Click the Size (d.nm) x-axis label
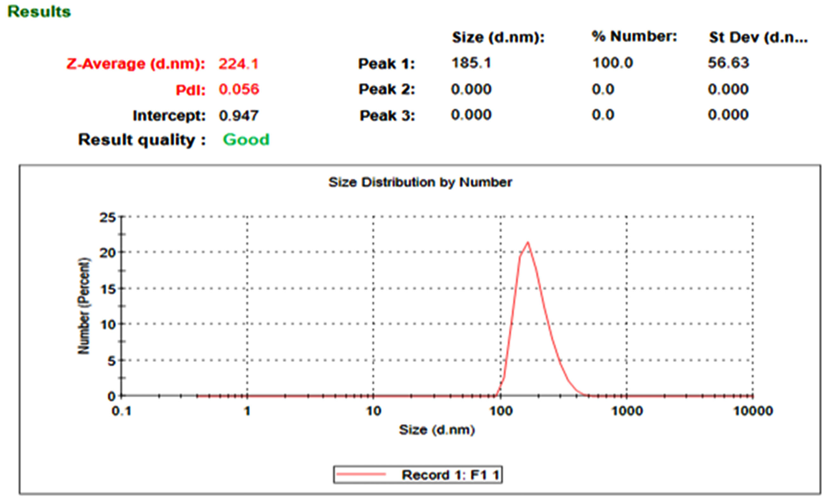 [x=436, y=430]
